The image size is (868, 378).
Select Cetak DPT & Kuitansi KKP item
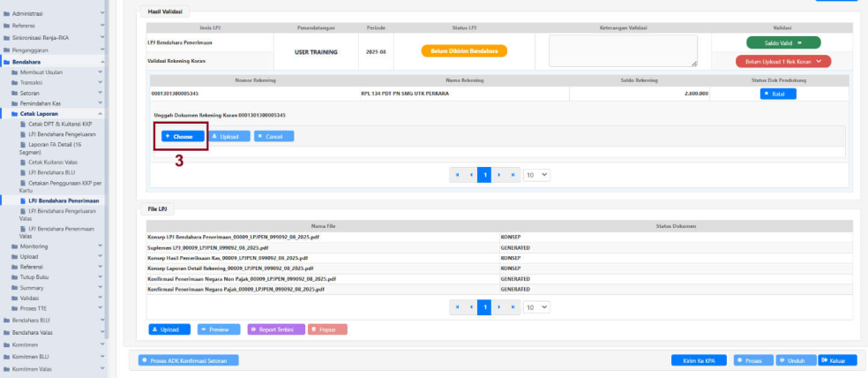coord(66,124)
